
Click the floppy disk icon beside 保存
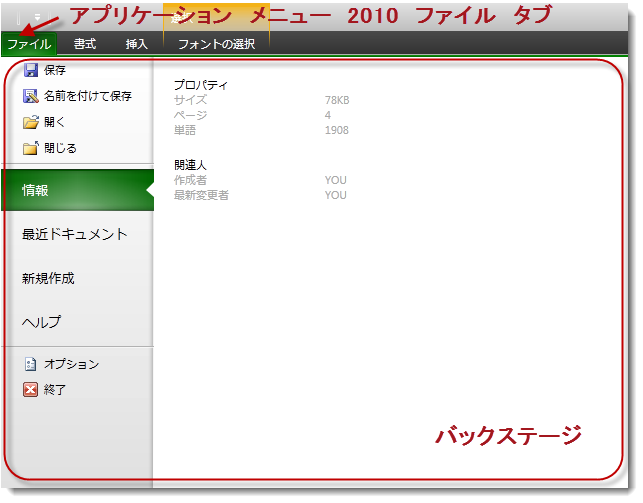pyautogui.click(x=31, y=70)
